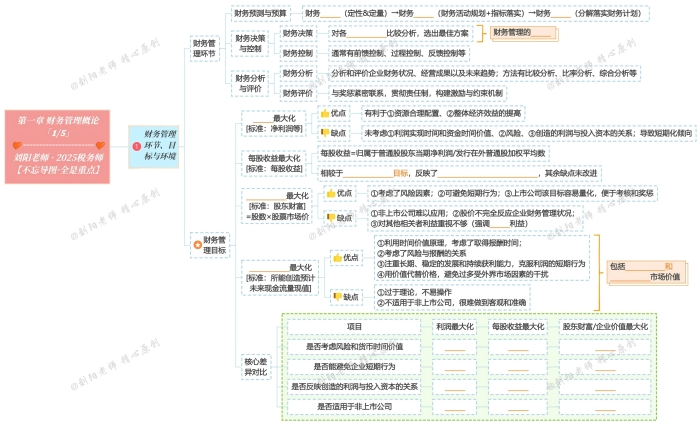Click the thumbs-up icon under 净利润 standard
Screen dimensions: 700x426
324,114
